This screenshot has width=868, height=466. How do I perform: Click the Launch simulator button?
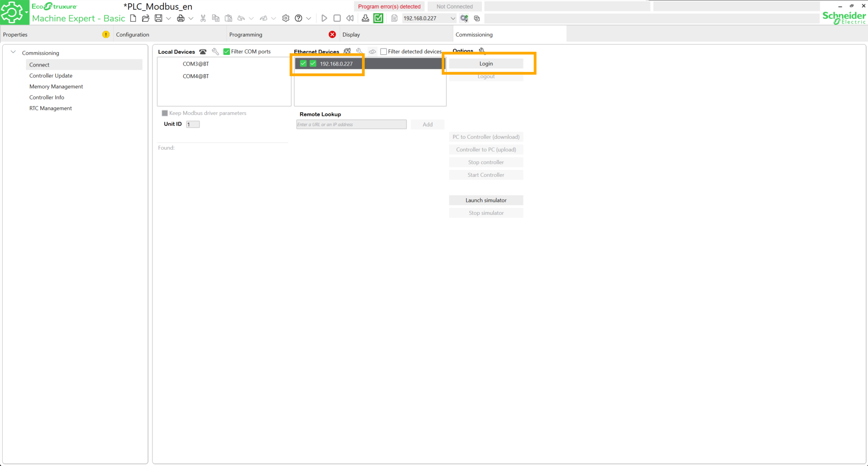coord(486,200)
